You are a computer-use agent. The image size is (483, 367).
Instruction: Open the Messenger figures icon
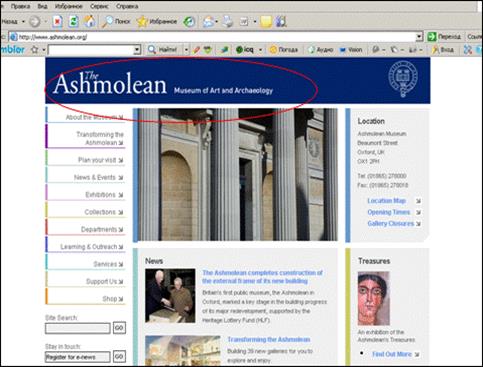[281, 22]
